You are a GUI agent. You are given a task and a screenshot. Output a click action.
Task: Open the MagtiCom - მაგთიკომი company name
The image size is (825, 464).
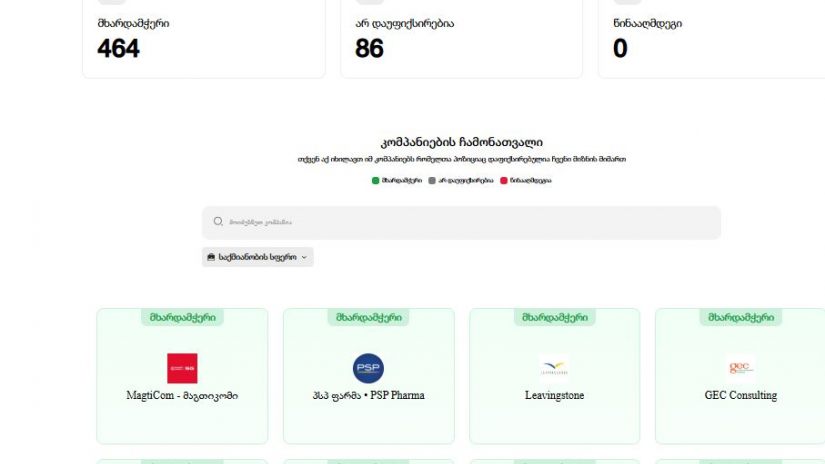coord(182,396)
